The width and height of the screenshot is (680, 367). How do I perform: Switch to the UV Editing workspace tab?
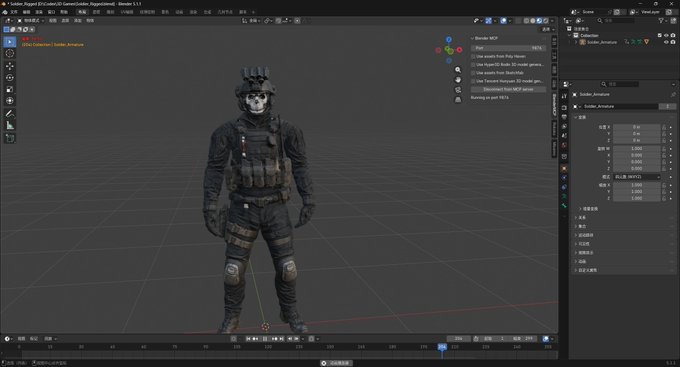tap(127, 12)
